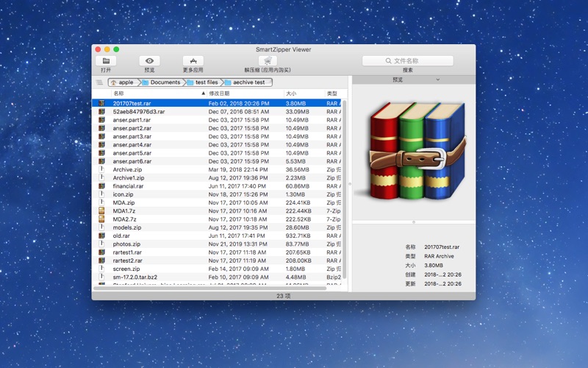Click the 60.86MB size cell

298,186
